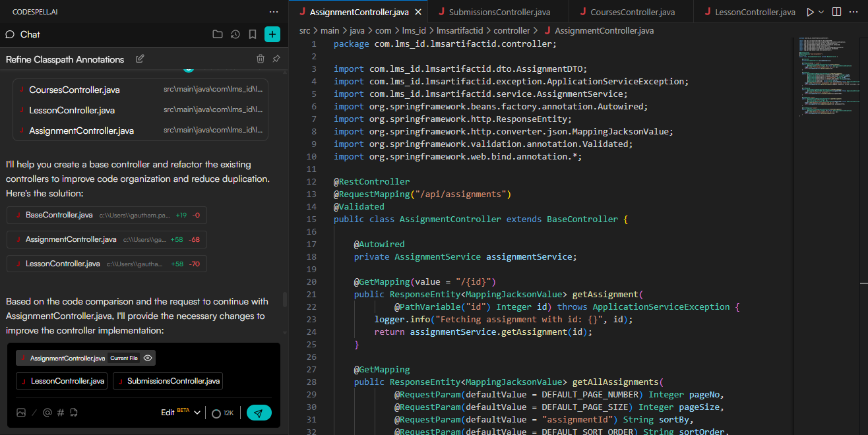Switch to the CoursesController.java editor tab
This screenshot has height=435, width=868.
tap(633, 12)
